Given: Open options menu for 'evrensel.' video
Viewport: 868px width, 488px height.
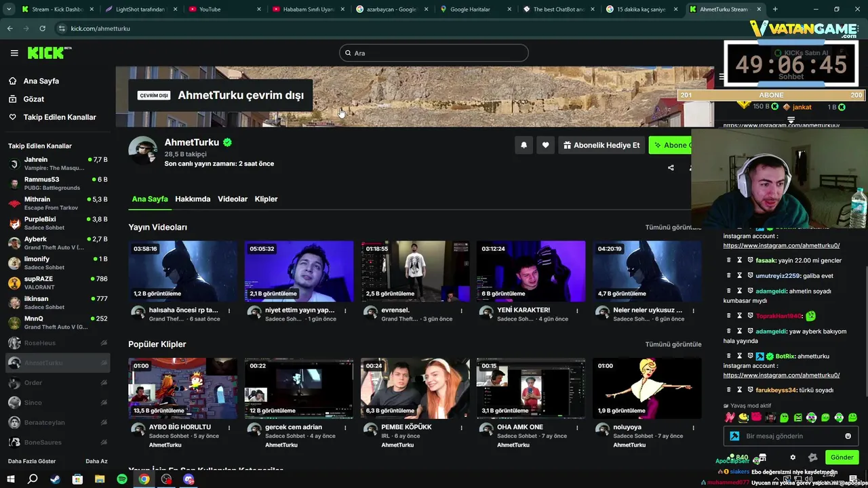Looking at the screenshot, I should (461, 310).
